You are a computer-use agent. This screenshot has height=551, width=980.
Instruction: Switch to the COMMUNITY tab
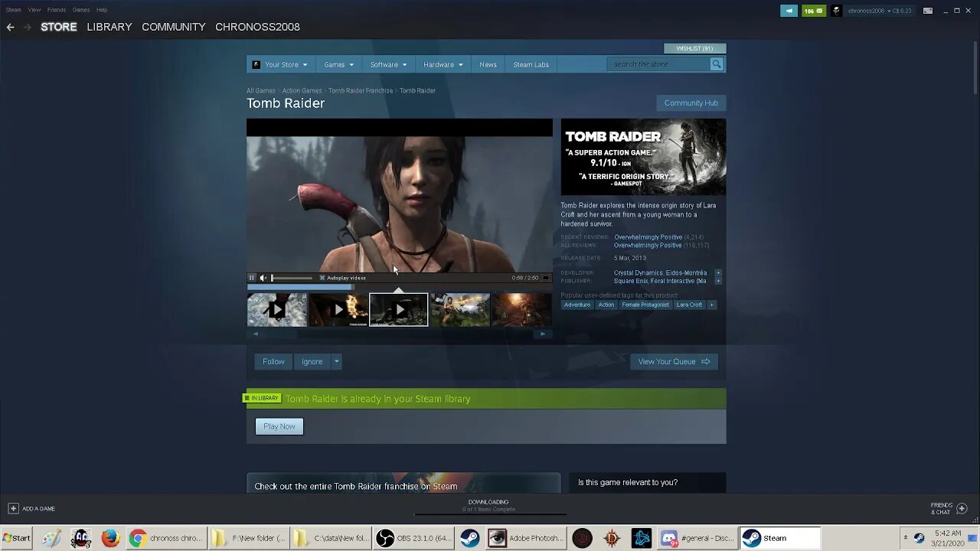174,27
